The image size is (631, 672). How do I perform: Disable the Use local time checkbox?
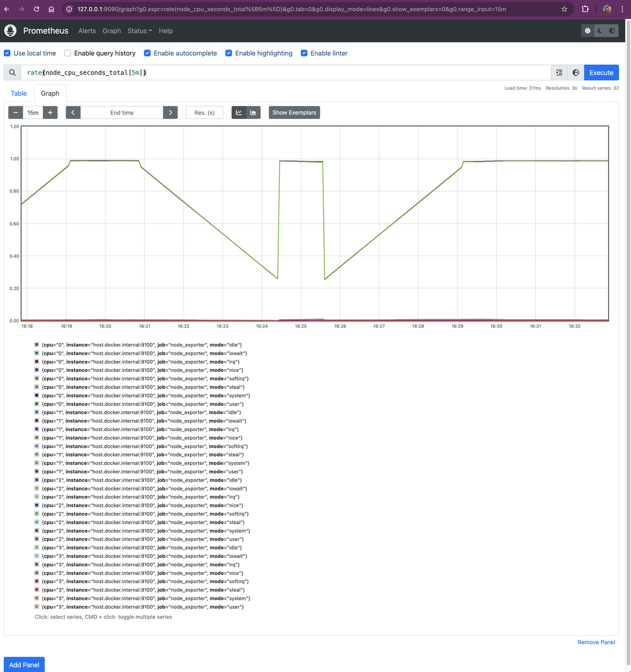click(x=7, y=53)
